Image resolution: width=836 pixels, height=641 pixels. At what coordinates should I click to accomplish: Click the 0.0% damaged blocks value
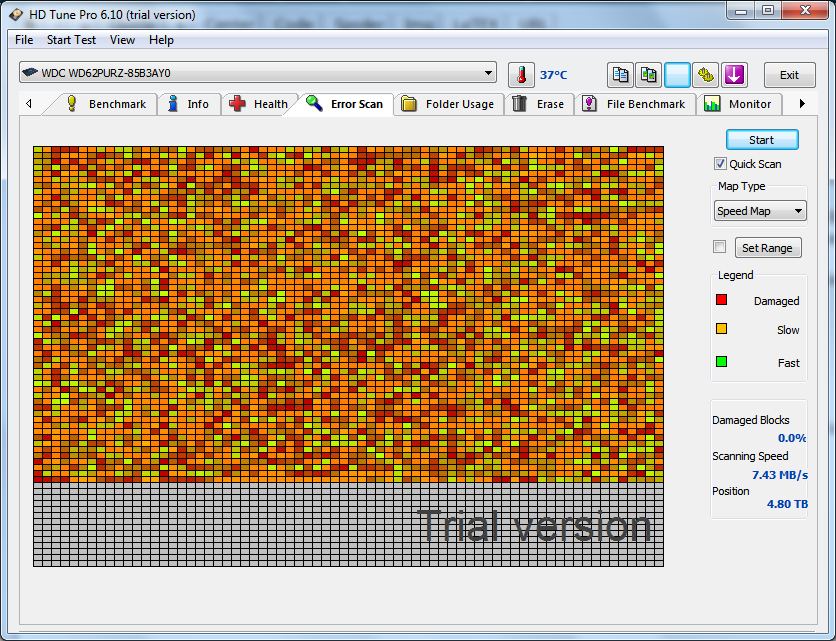coord(792,438)
